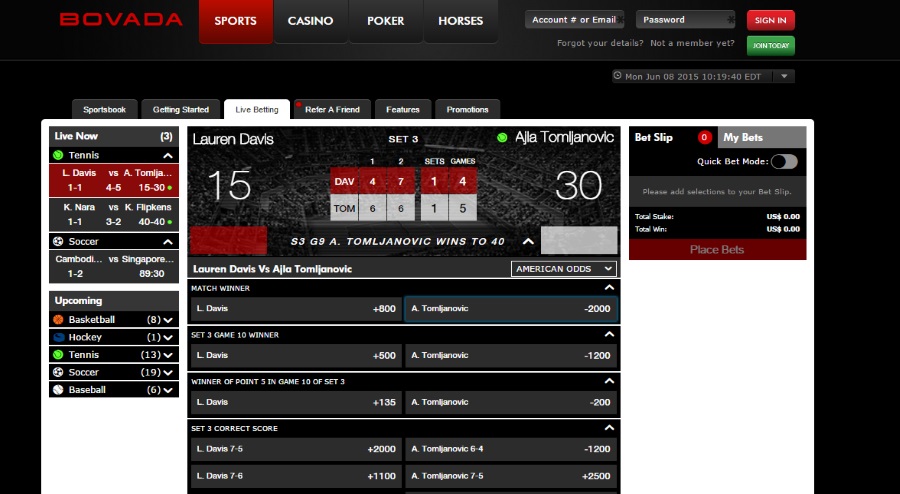Image resolution: width=900 pixels, height=494 pixels.
Task: Bet on A. Tomljanovic -2000 match winner
Action: [511, 309]
